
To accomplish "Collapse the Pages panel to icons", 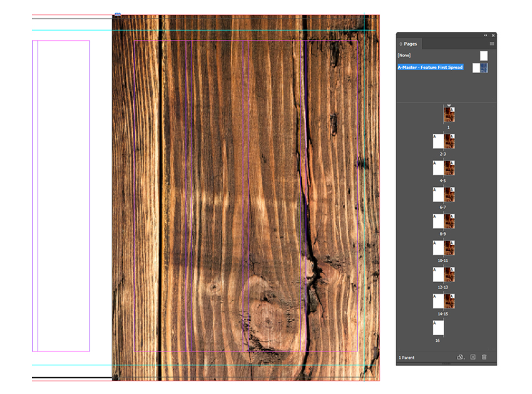I will pos(486,35).
